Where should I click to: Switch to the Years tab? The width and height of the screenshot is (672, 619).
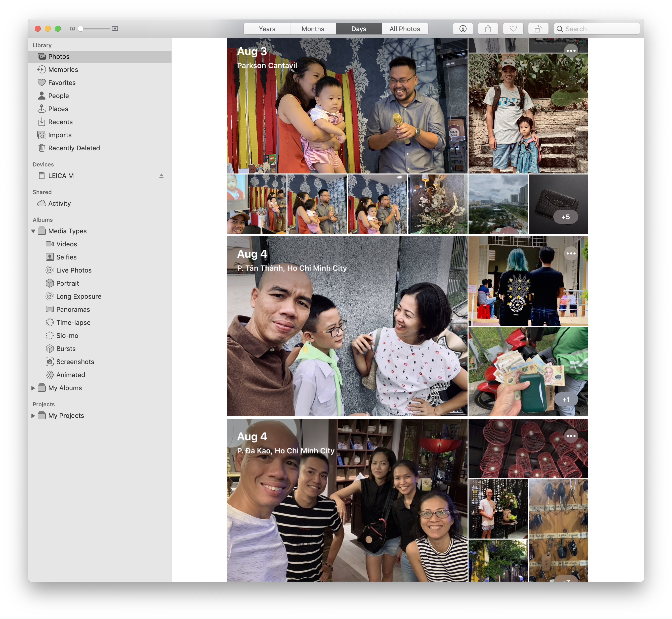coord(266,28)
